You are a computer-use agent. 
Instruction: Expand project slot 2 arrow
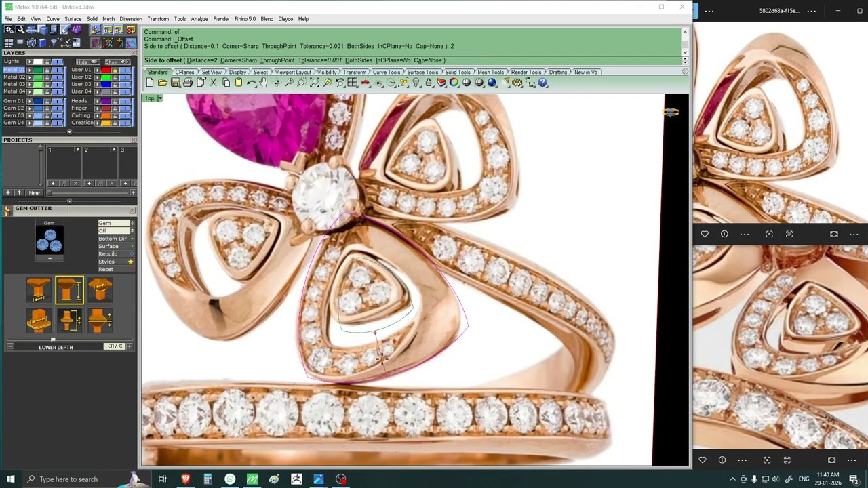coord(113,150)
